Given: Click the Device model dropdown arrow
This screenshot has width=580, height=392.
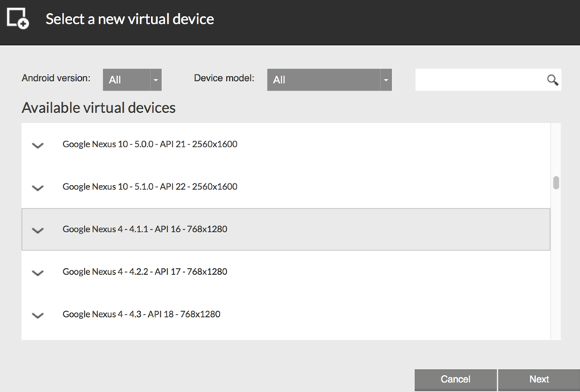Looking at the screenshot, I should click(385, 80).
